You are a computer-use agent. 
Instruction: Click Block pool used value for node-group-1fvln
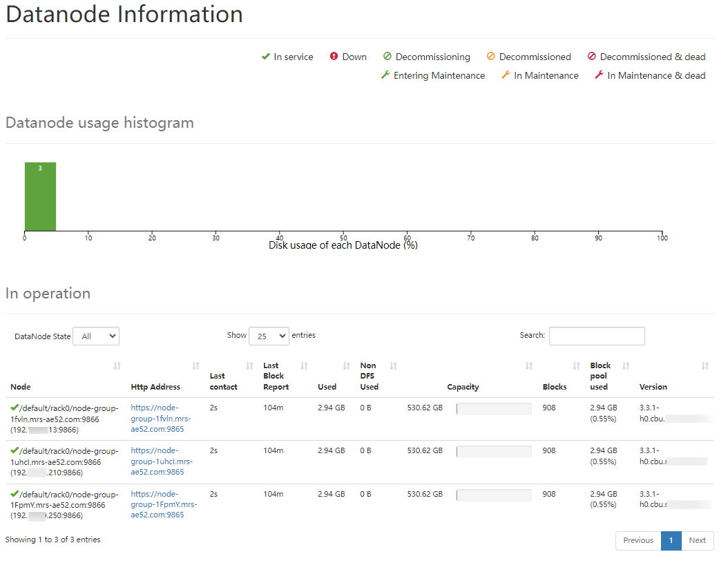click(604, 413)
